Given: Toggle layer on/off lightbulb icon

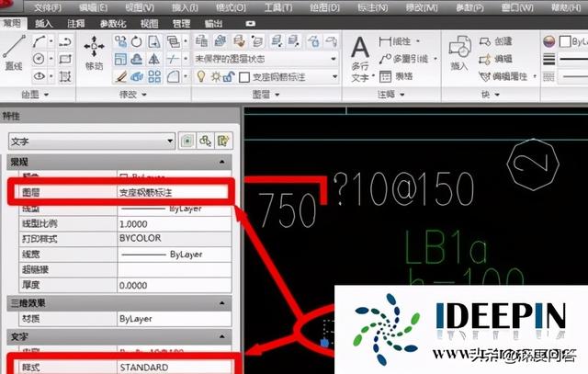Looking at the screenshot, I should 199,76.
